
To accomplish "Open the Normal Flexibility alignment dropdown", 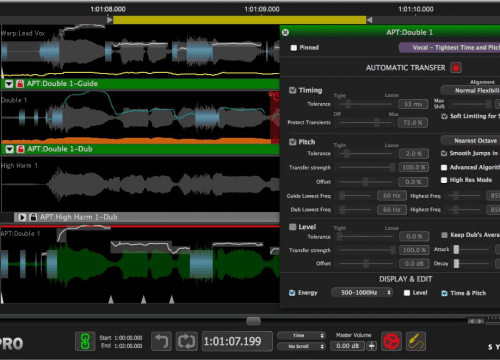I will click(470, 90).
